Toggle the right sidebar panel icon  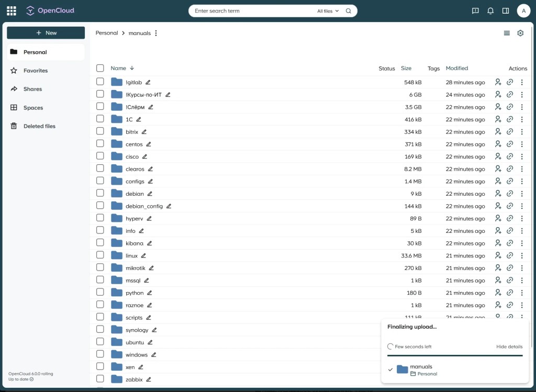(506, 10)
